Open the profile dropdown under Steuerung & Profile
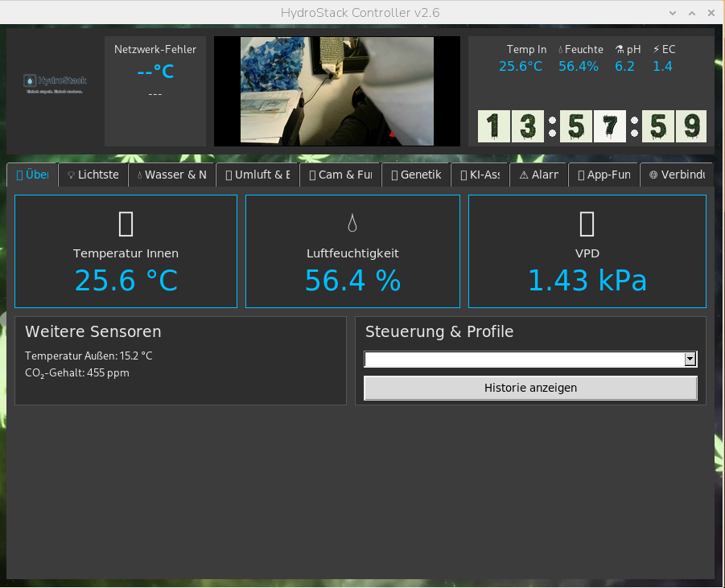 (527, 360)
